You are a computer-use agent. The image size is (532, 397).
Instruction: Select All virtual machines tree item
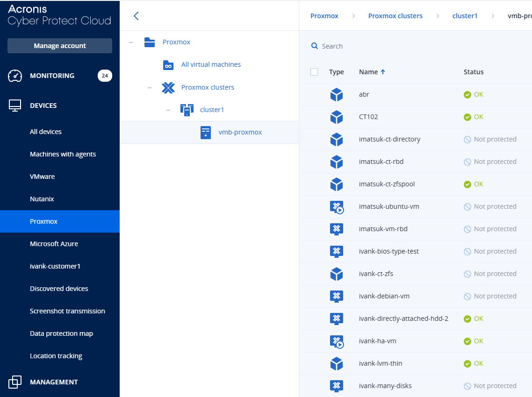211,64
